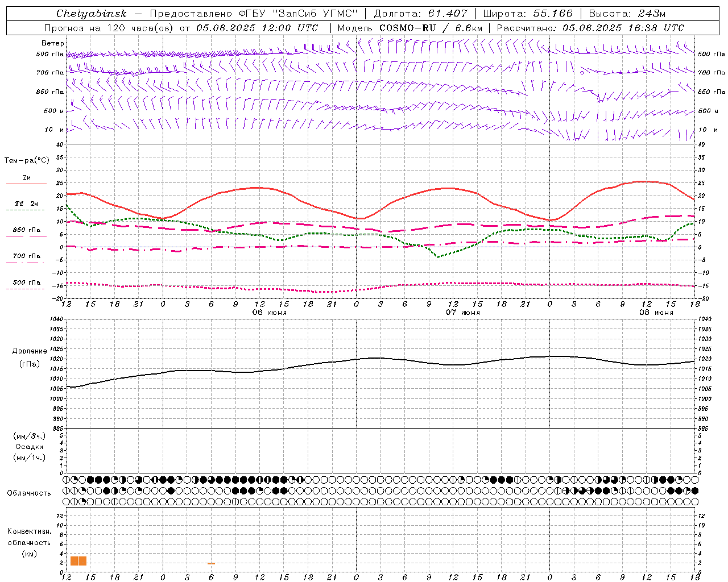Click the Широта: 55.166 latitude value
This screenshot has width=728, height=582.
(x=527, y=14)
